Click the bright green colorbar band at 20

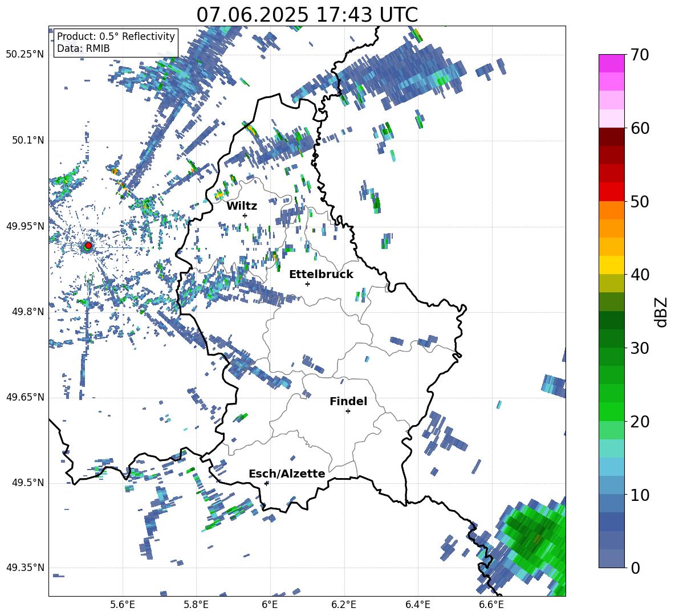click(611, 411)
